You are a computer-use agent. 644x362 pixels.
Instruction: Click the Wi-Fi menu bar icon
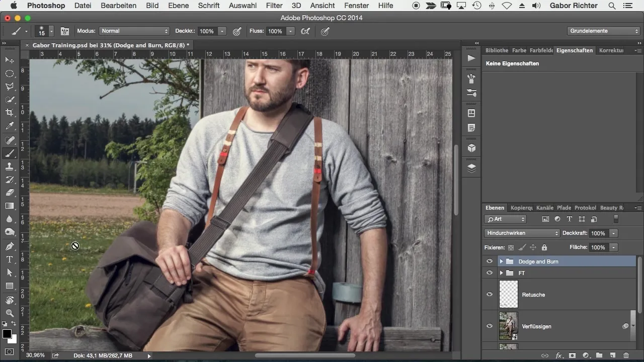507,6
